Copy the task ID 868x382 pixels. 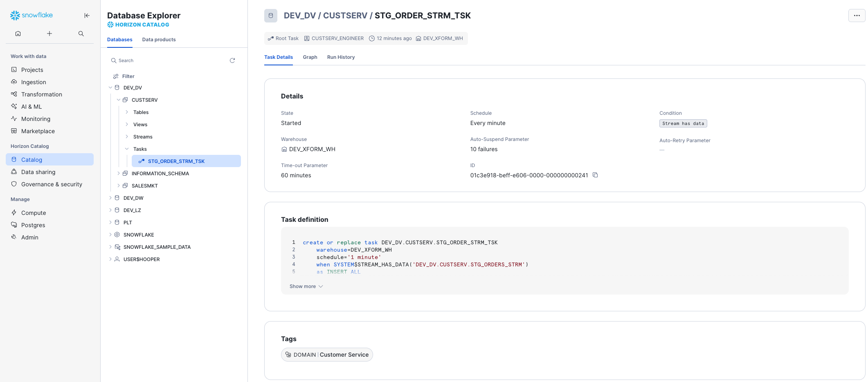click(x=595, y=175)
